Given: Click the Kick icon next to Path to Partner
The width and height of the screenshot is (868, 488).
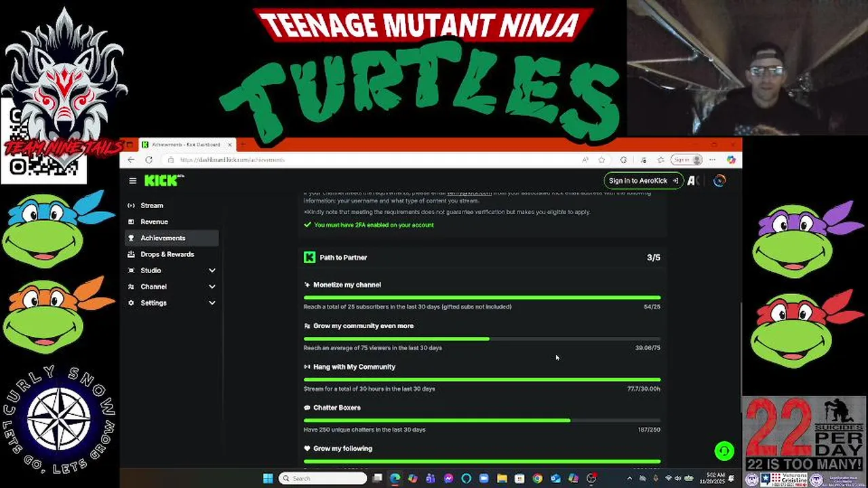Looking at the screenshot, I should [x=309, y=258].
